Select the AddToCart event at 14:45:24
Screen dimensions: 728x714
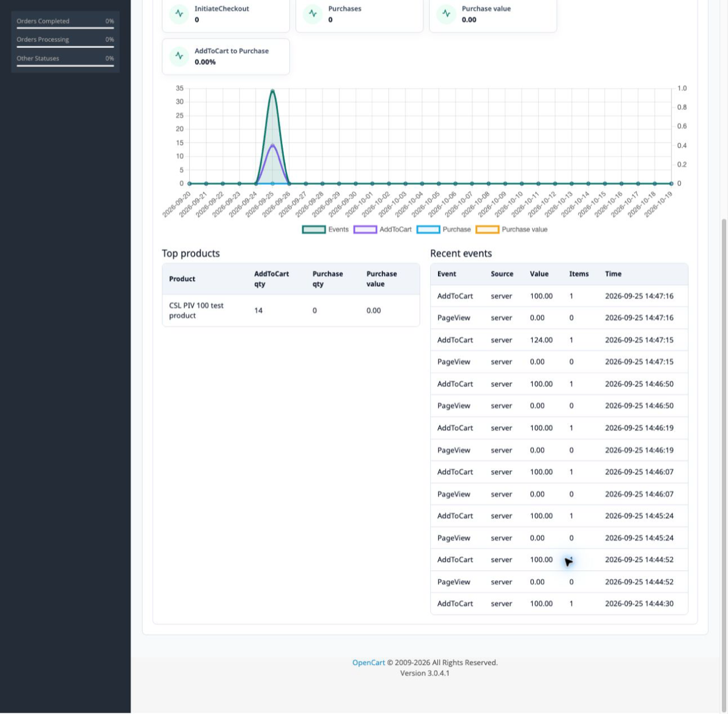(x=455, y=516)
